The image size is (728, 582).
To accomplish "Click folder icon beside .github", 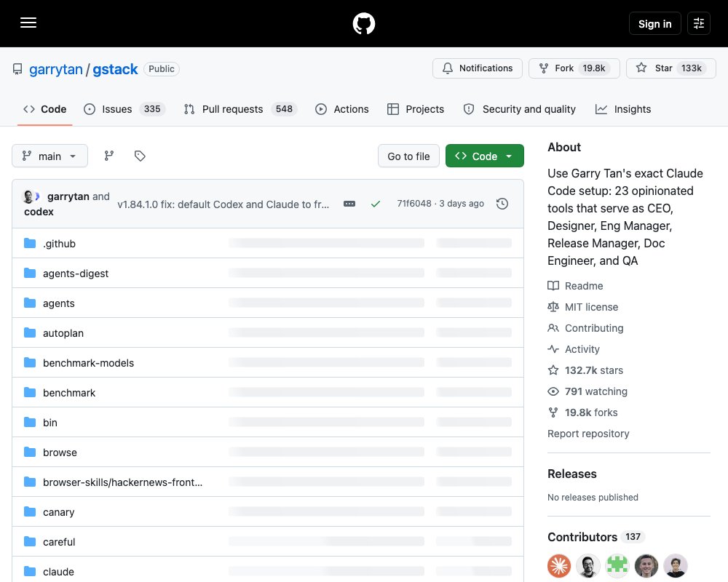I will pos(30,243).
